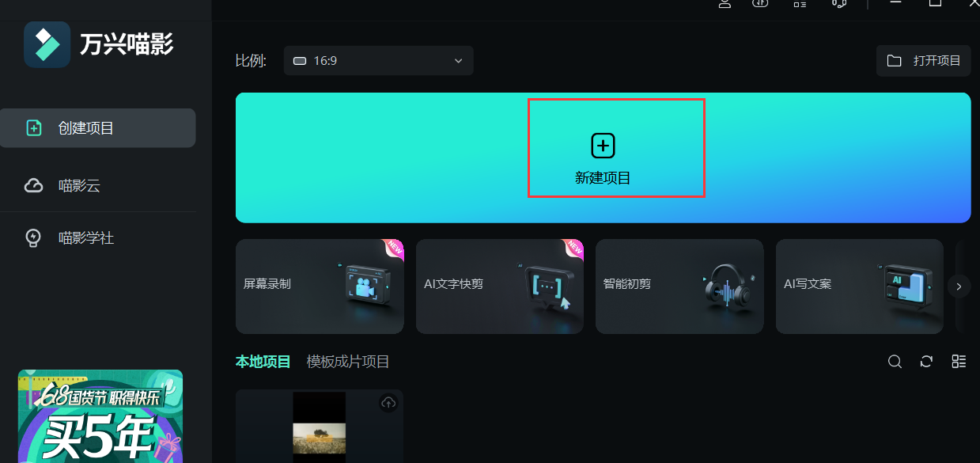Search local projects with magnifier icon

(895, 361)
